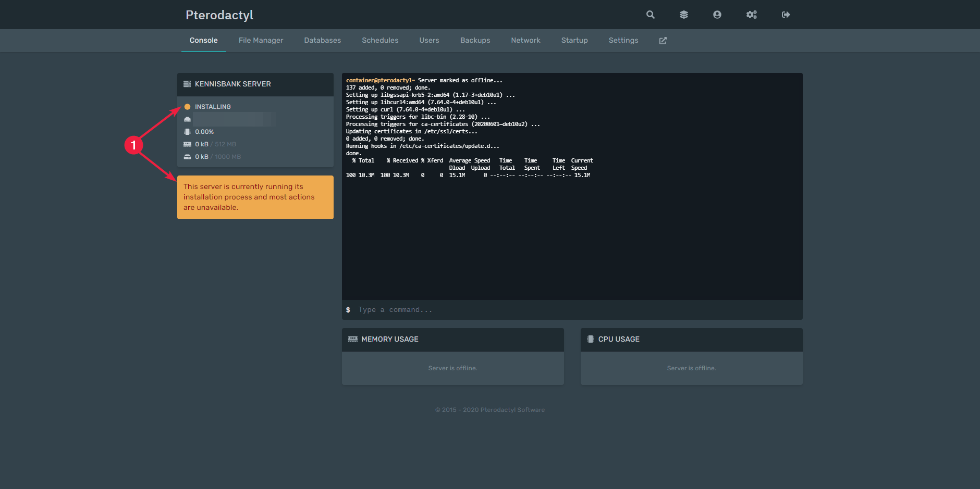Click the memory icon in MEMORY USAGE header
This screenshot has height=489, width=980.
[353, 339]
